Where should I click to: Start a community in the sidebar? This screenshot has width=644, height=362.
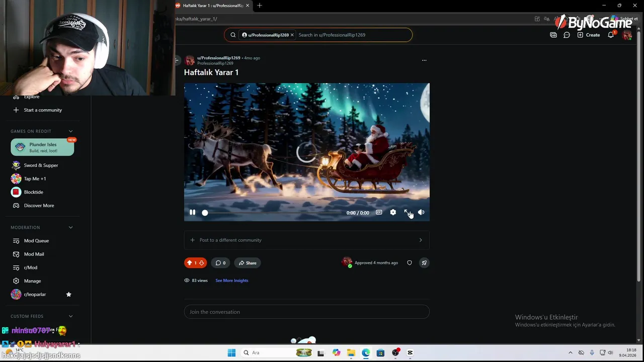coord(43,110)
